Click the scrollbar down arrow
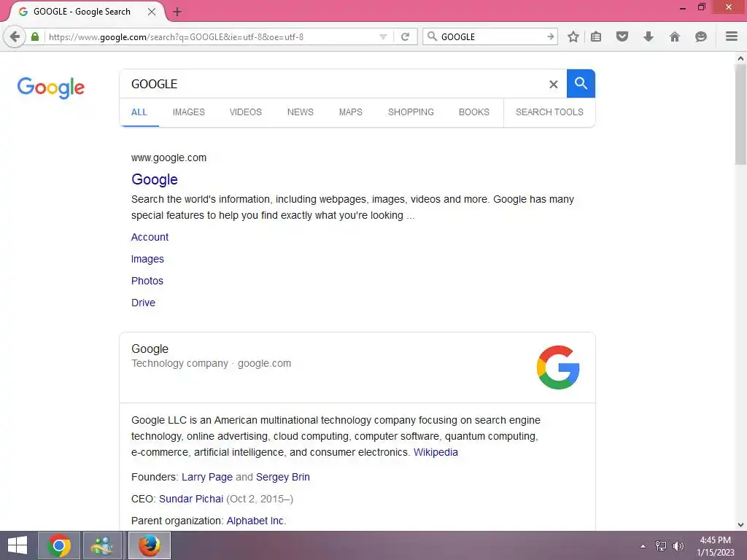The height and width of the screenshot is (560, 747). click(740, 525)
